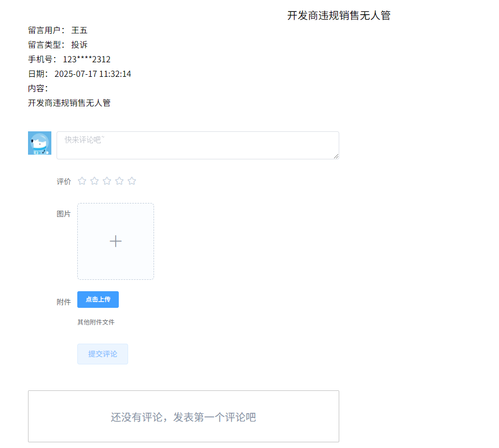This screenshot has width=499, height=448.
Task: Select the second rating star
Action: tap(94, 181)
